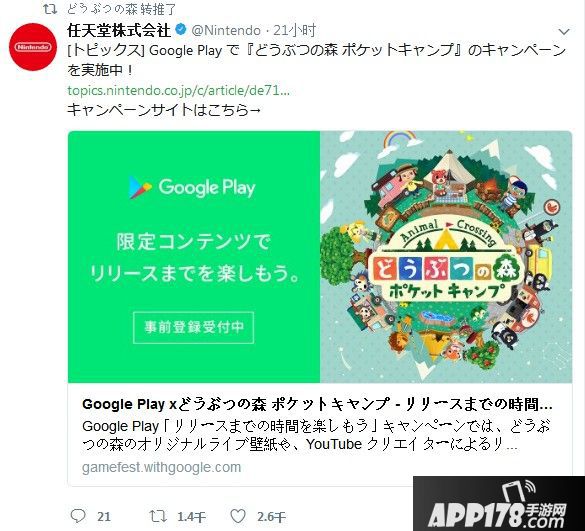Screen dimensions: 585x531
Task: Click the 21小时 timestamp
Action: (x=295, y=30)
